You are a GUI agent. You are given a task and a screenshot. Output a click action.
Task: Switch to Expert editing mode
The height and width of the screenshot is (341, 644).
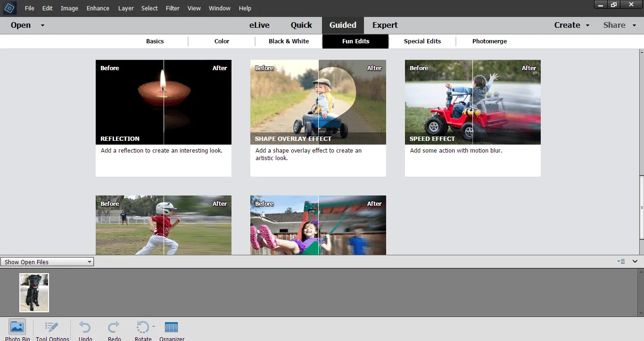(x=385, y=25)
